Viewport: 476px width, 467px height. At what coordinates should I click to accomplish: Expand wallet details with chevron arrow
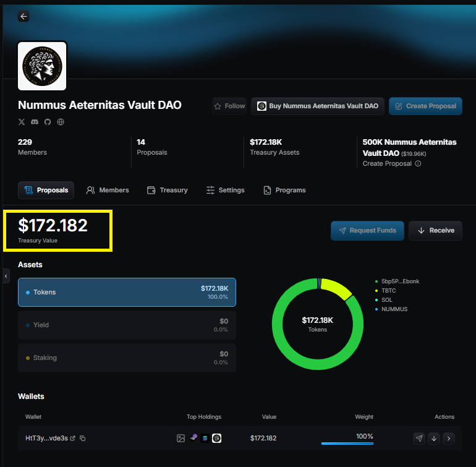449,439
